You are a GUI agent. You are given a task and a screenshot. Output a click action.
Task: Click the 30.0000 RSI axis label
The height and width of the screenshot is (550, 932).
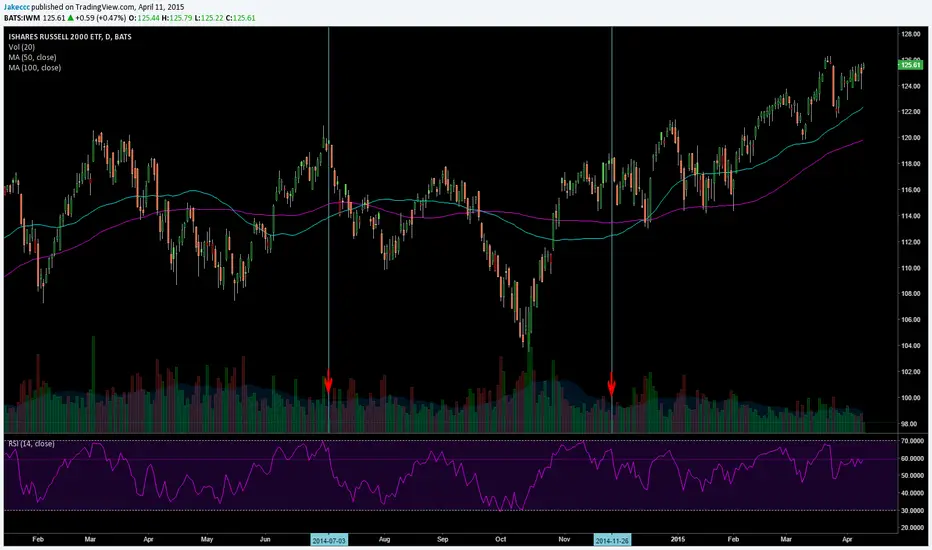click(912, 510)
